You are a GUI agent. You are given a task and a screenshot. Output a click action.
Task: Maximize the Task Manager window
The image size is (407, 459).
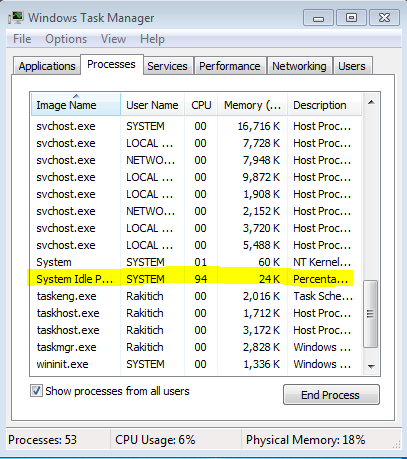click(351, 18)
